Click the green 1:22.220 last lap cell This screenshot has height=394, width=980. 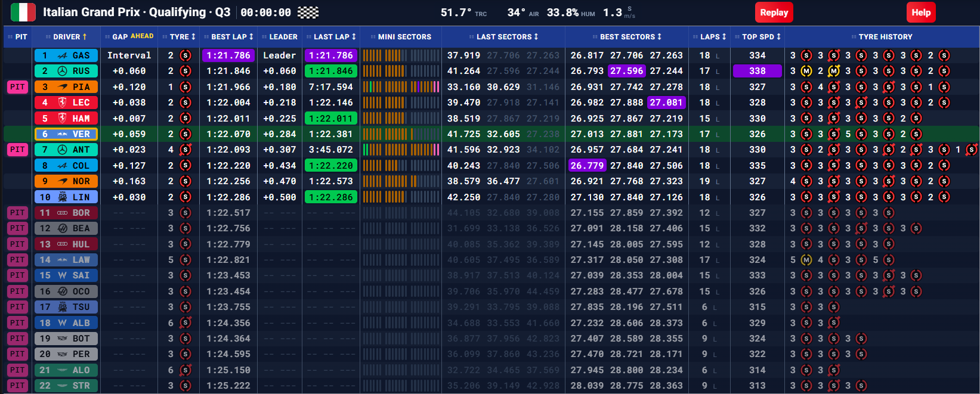pyautogui.click(x=331, y=166)
